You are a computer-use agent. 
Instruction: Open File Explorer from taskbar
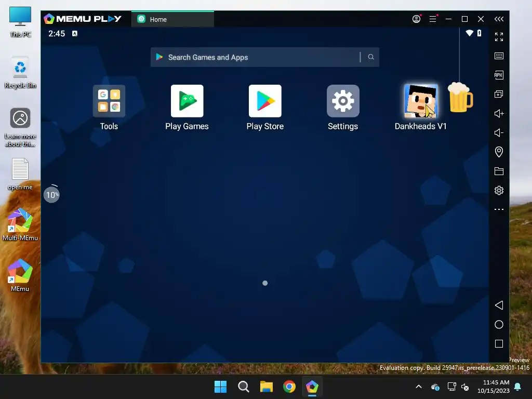coord(267,387)
